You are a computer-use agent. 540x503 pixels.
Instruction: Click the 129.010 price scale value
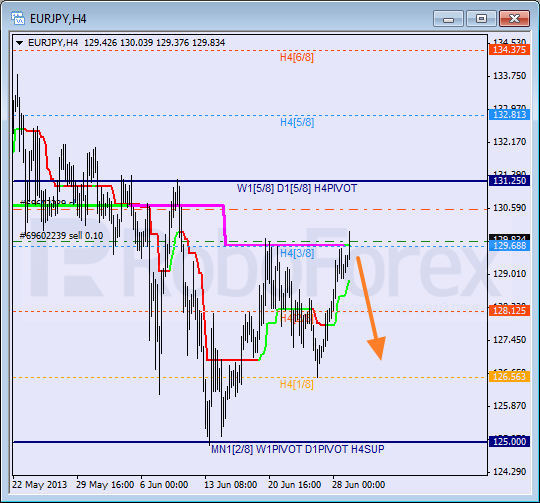(509, 274)
